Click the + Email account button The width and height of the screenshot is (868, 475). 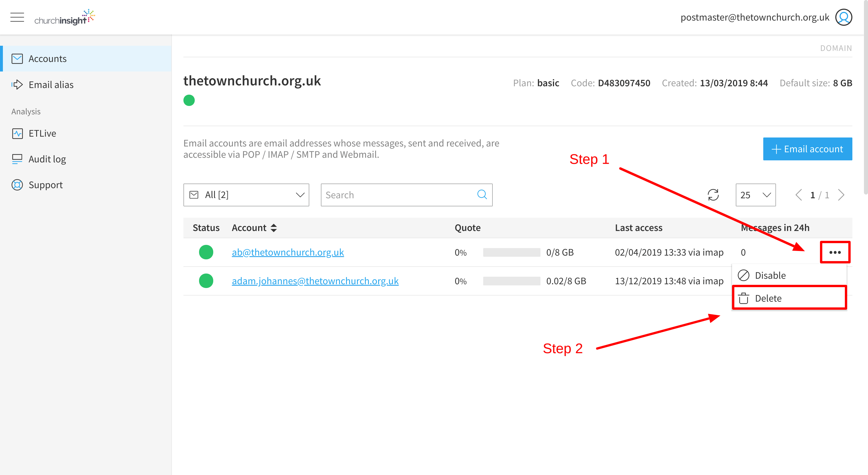point(807,148)
